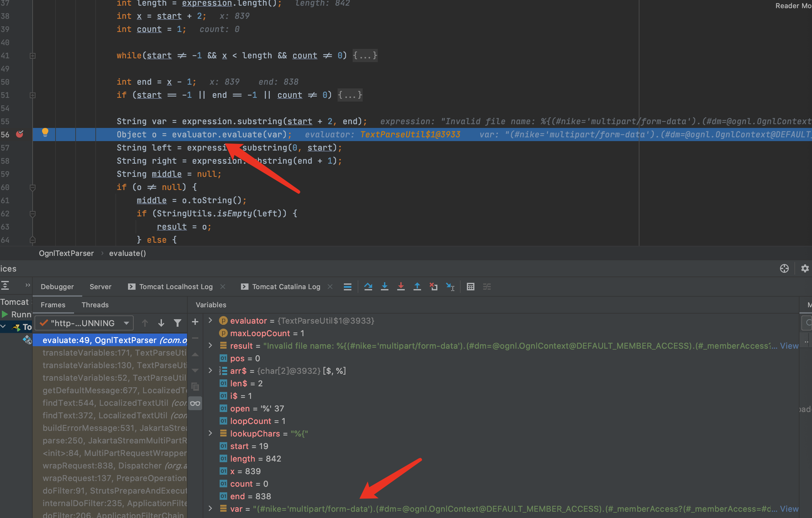Expand the evaluator variable node

click(210, 320)
